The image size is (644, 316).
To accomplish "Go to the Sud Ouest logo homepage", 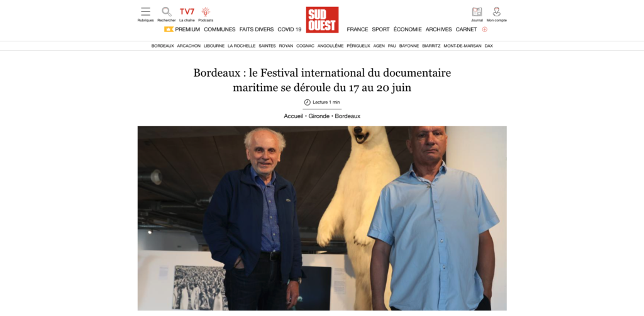I will click(322, 19).
